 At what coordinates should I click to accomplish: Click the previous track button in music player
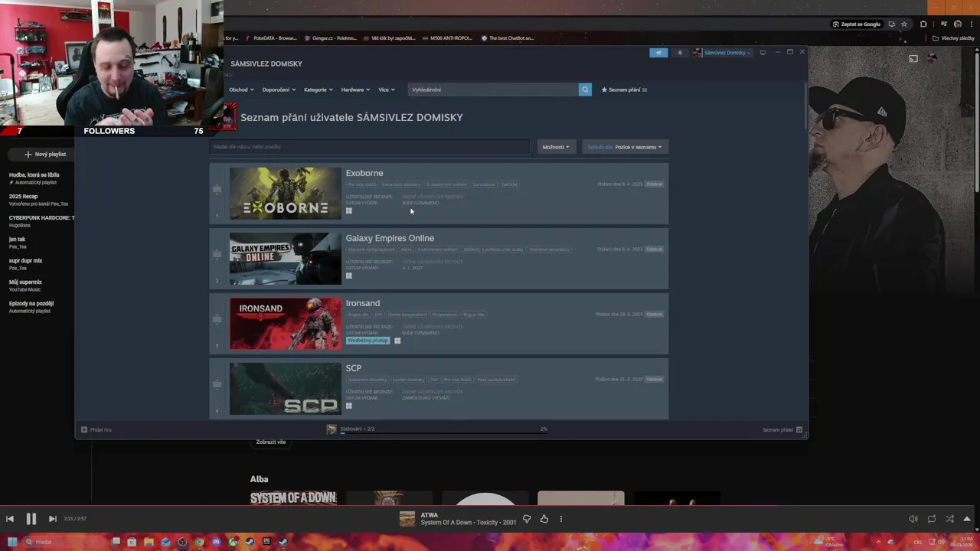coord(10,519)
